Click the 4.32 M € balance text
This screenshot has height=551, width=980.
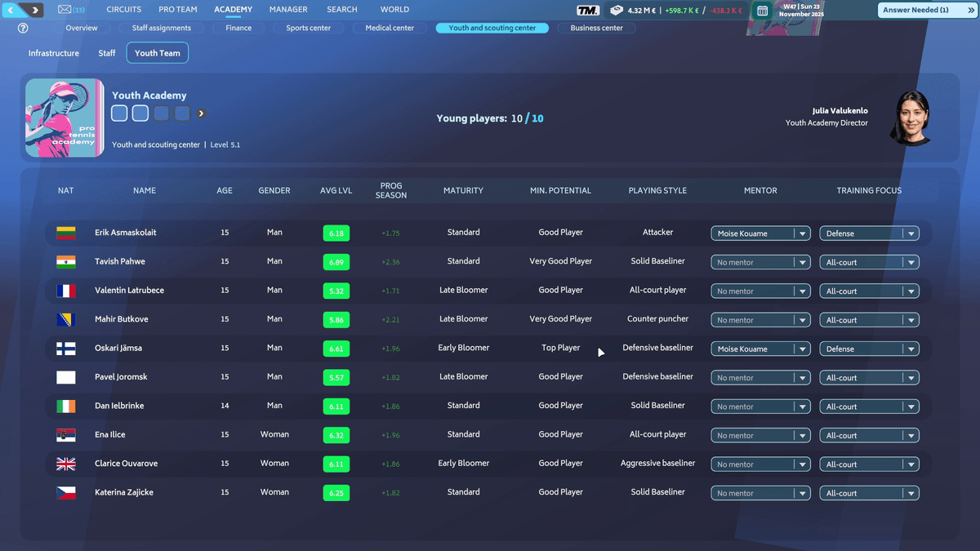(x=644, y=11)
